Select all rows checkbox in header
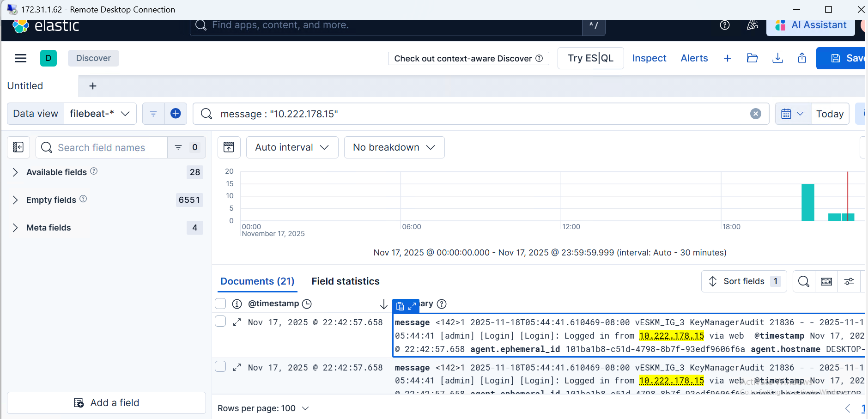868x419 pixels. pyautogui.click(x=220, y=304)
